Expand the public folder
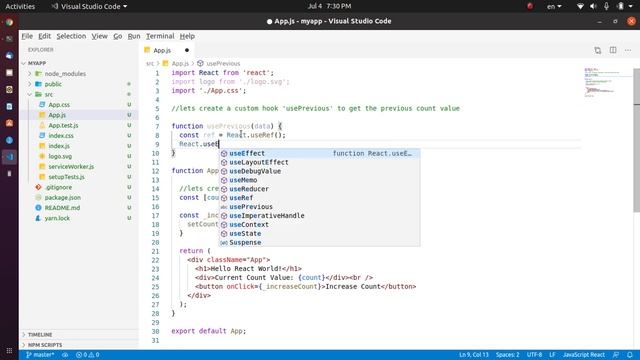 [x=53, y=84]
